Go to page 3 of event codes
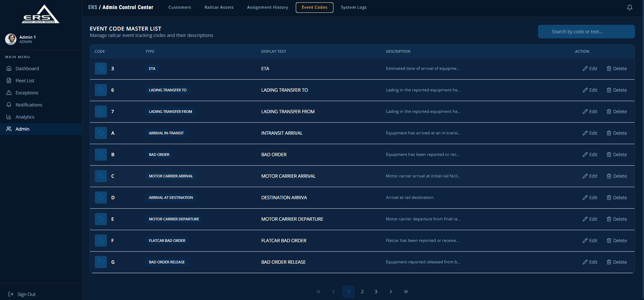The height and width of the screenshot is (300, 644). tap(376, 292)
